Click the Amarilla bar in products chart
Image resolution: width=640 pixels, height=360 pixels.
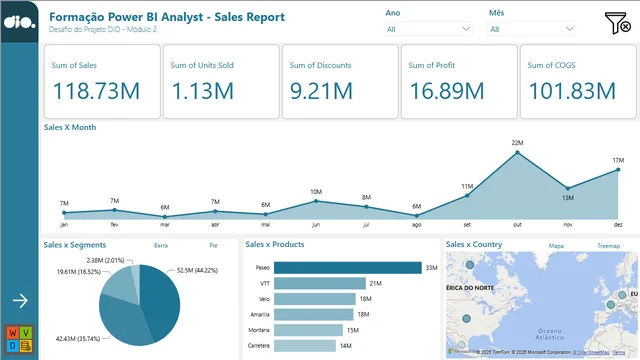(x=313, y=314)
